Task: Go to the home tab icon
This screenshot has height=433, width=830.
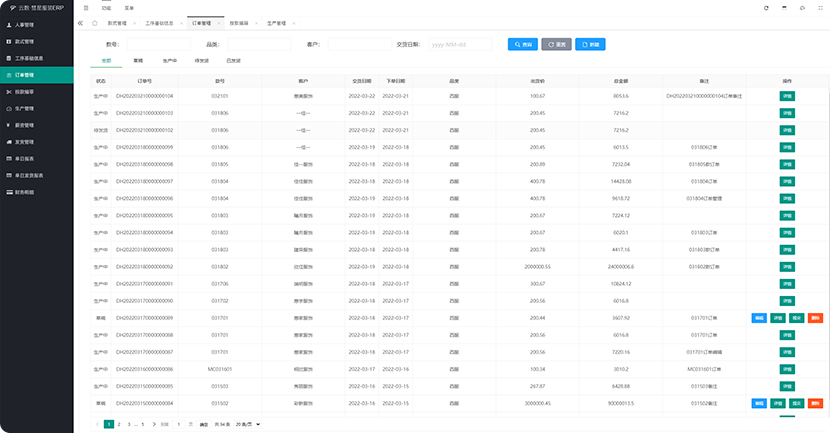Action: coord(95,23)
